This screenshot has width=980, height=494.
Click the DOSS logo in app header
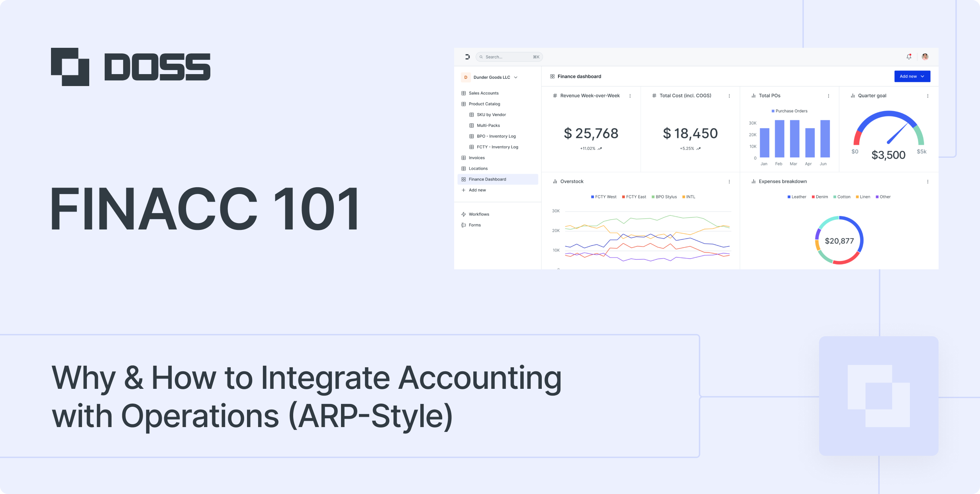[x=467, y=57]
